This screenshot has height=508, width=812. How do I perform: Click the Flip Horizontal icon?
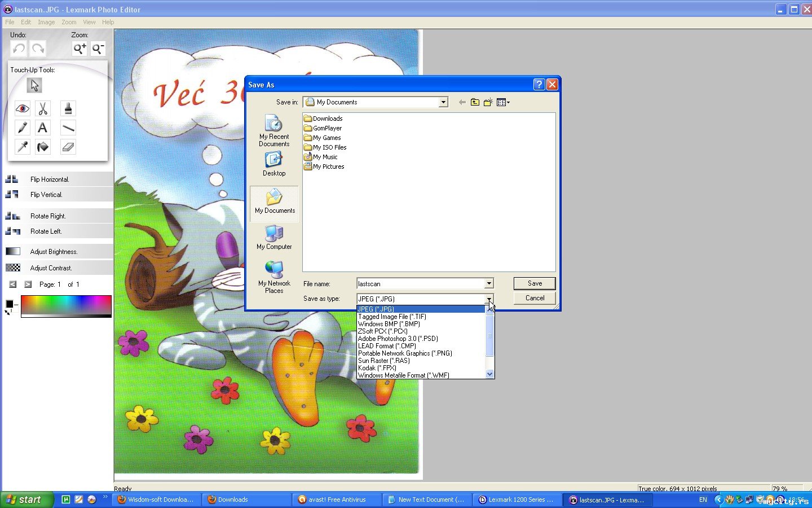point(12,179)
